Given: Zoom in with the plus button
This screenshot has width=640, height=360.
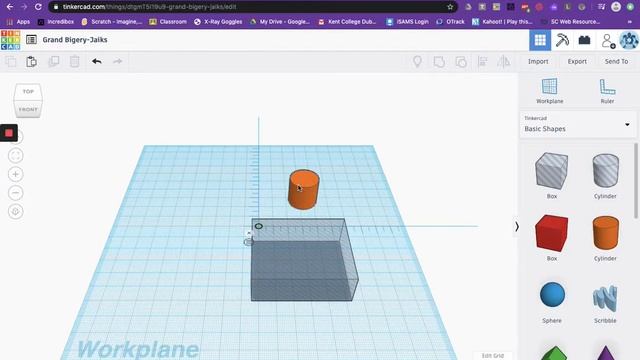Looking at the screenshot, I should [x=16, y=174].
